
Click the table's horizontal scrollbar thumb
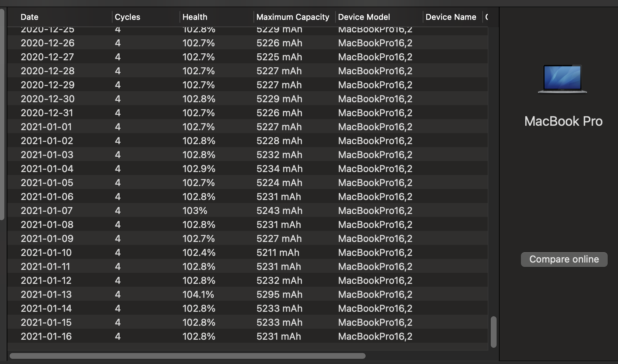coord(188,356)
